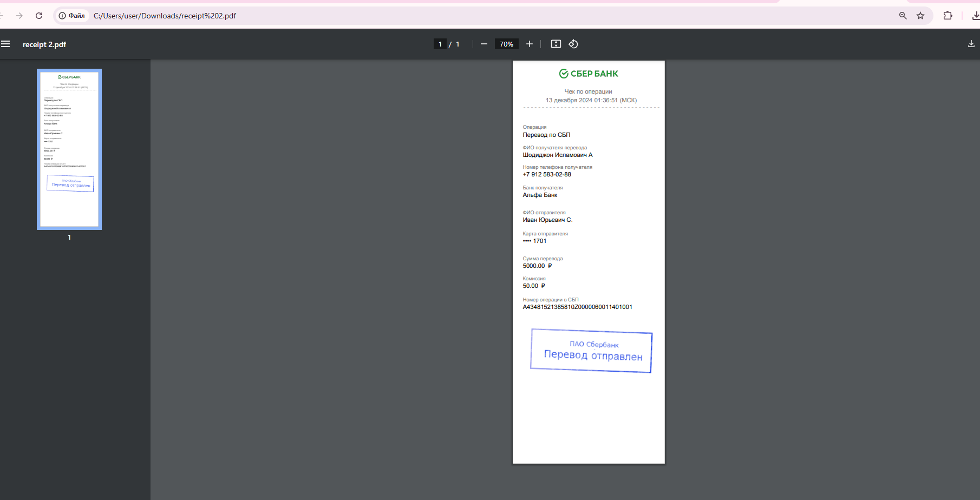Click the Сумма перевода label

click(x=543, y=259)
